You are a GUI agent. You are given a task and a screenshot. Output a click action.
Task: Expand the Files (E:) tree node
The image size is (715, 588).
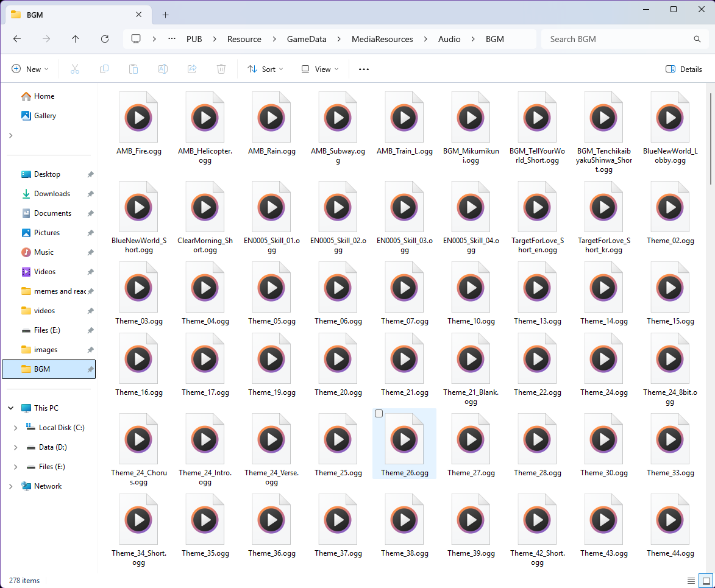15,467
